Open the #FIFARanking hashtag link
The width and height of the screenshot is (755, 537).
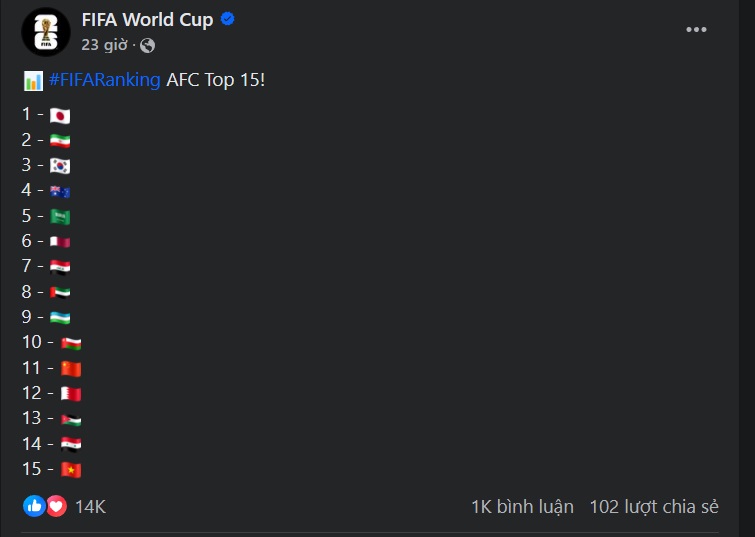[104, 81]
